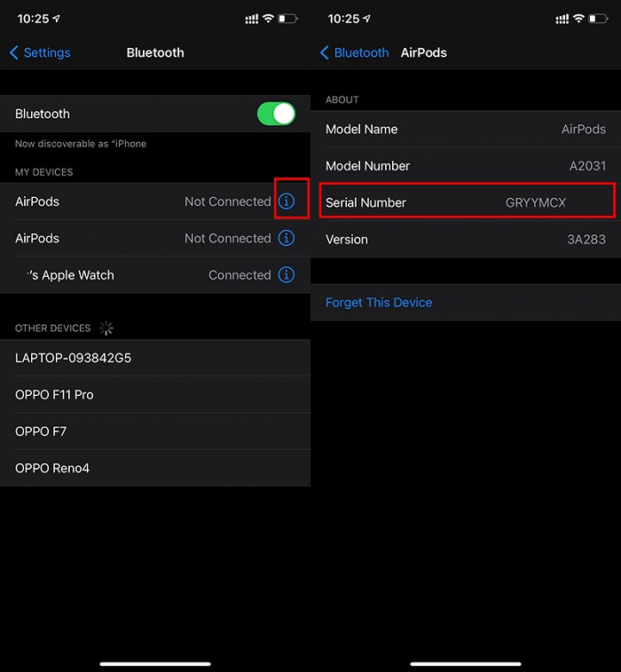621x672 pixels.
Task: Turn off the Bluetooth switch
Action: [276, 114]
